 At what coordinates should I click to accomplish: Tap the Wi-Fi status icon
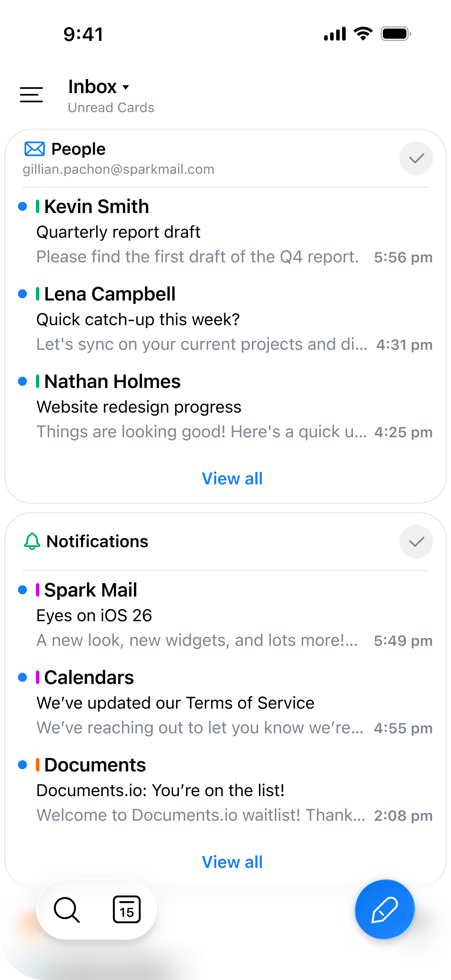pos(363,34)
